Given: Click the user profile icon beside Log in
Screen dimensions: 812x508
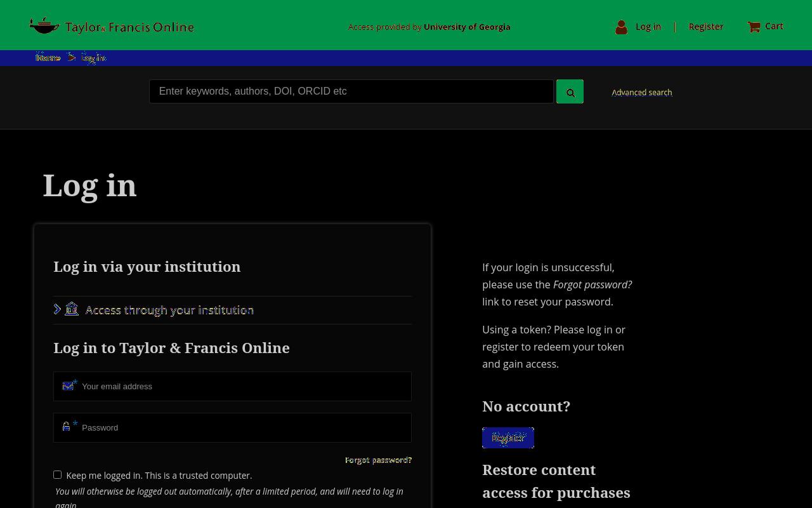Looking at the screenshot, I should coord(621,27).
